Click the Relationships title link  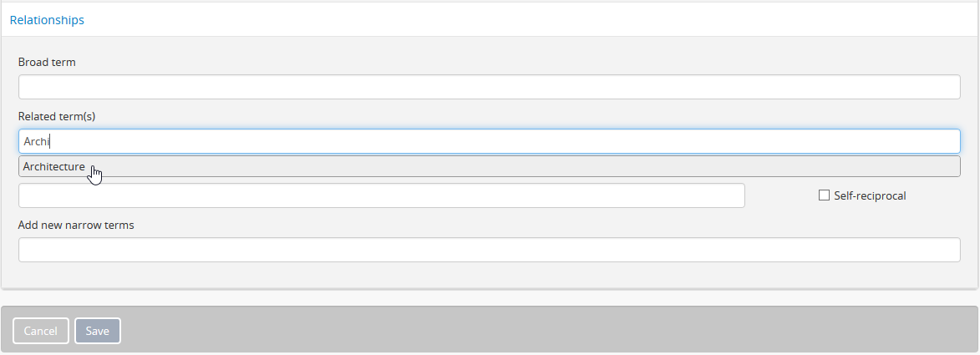[47, 20]
